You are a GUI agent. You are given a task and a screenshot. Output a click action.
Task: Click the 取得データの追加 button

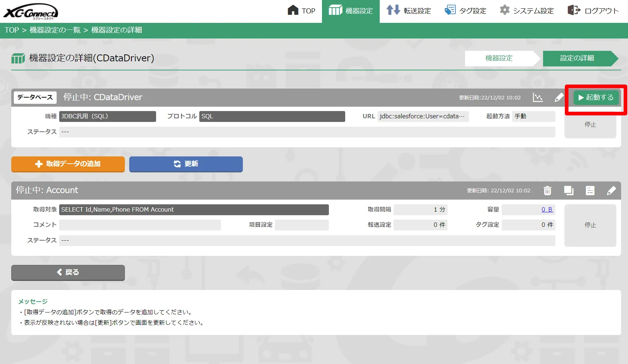point(68,164)
